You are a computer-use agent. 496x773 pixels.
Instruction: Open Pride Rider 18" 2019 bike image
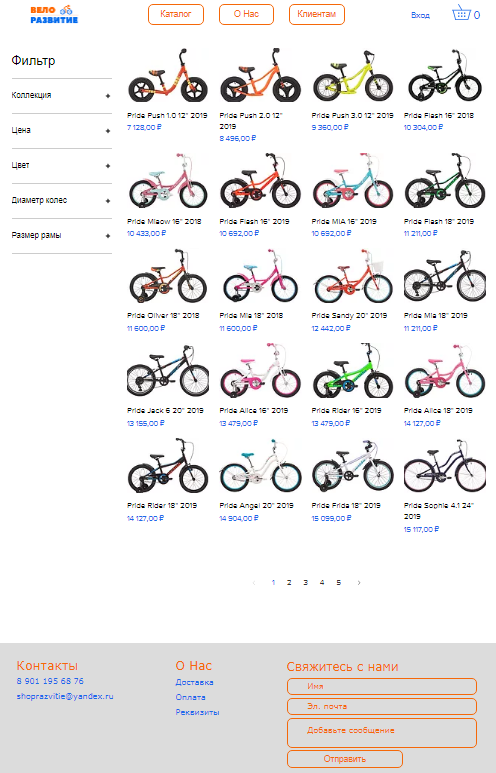[168, 466]
